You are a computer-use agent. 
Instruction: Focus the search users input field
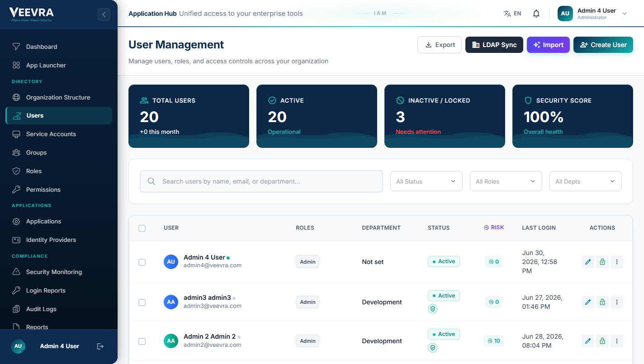pyautogui.click(x=261, y=181)
